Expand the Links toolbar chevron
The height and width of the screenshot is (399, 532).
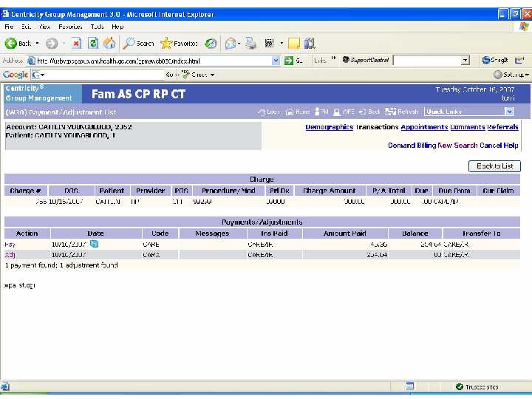coord(333,58)
